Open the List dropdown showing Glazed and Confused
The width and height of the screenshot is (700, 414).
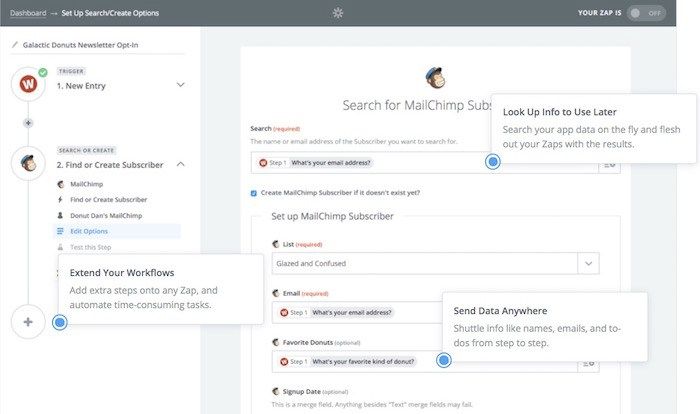pyautogui.click(x=435, y=263)
